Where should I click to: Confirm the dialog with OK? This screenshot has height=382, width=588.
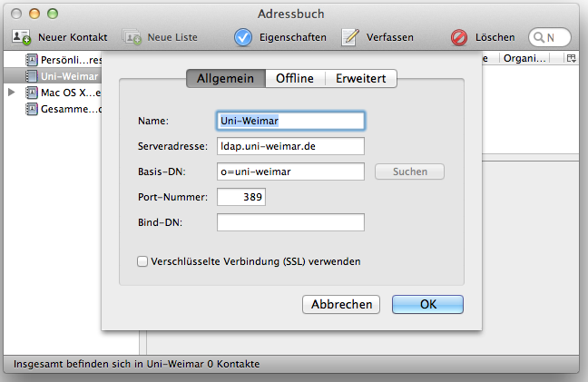(428, 304)
